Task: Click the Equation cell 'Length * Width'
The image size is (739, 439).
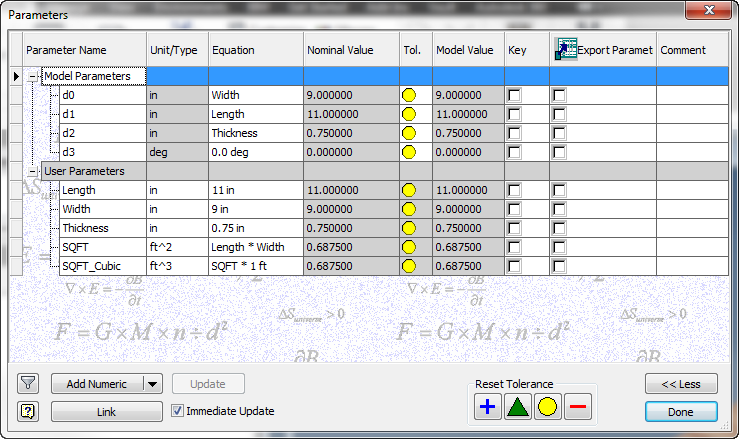Action: (256, 247)
